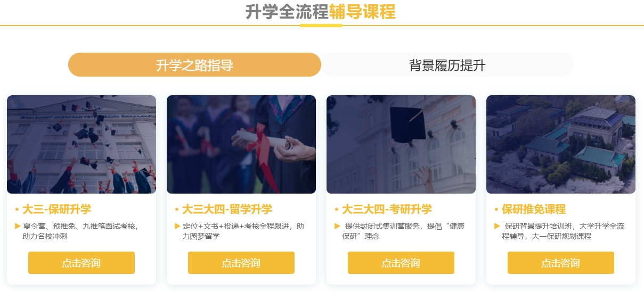Open the single graduation cap photo
The image size is (644, 292).
pos(401,144)
